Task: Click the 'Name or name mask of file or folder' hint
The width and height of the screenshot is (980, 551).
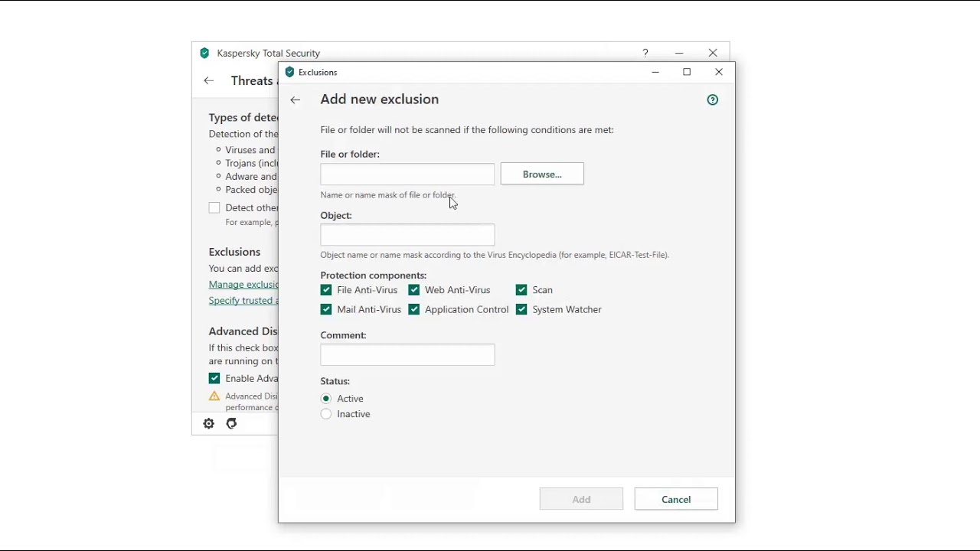Action: coord(388,195)
